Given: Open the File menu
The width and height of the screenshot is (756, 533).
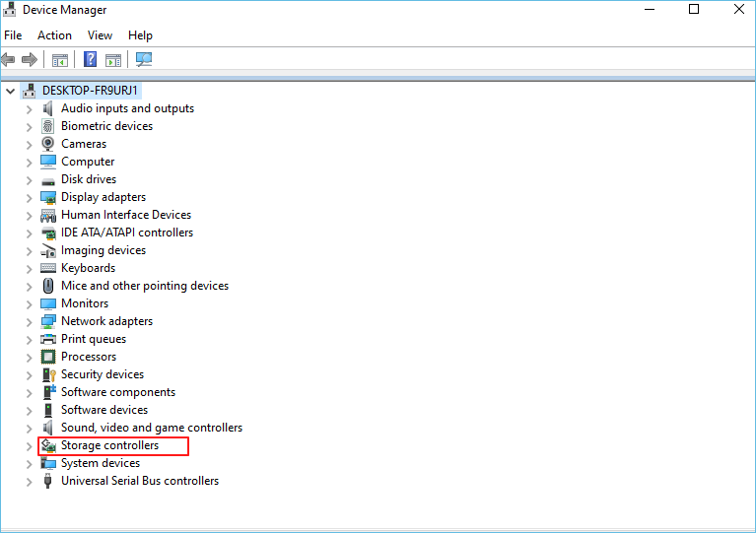Looking at the screenshot, I should (13, 35).
